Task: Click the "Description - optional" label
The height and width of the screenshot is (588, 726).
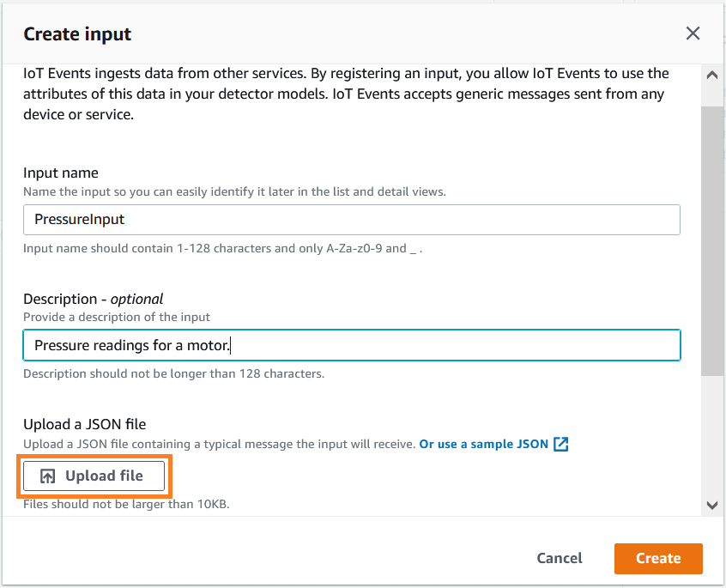Action: pos(93,299)
